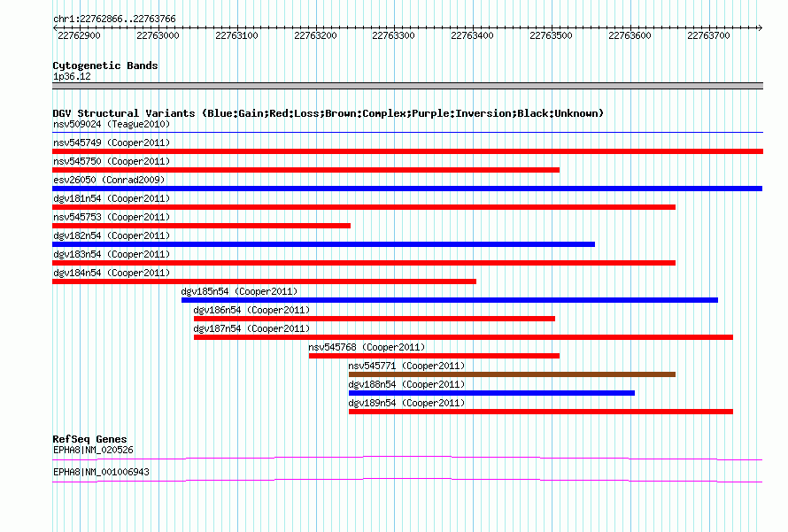Click the nsv509024 (Teague2010) label
This screenshot has width=788, height=532.
(x=112, y=124)
